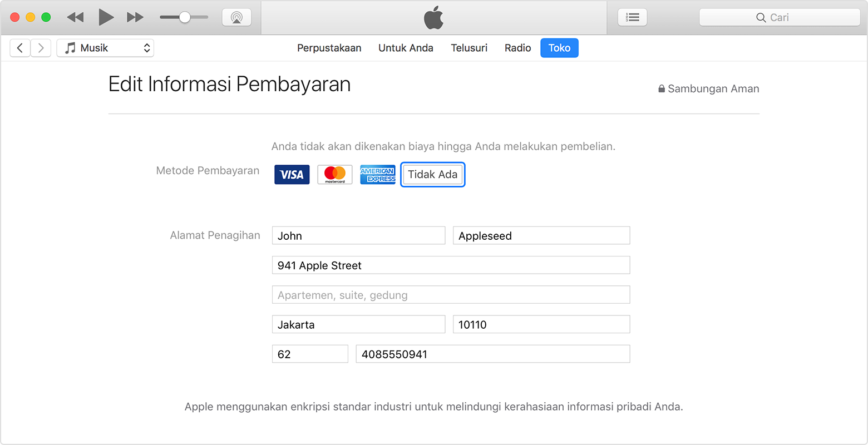Go back with the left arrow
Viewport: 868px width, 445px height.
20,48
